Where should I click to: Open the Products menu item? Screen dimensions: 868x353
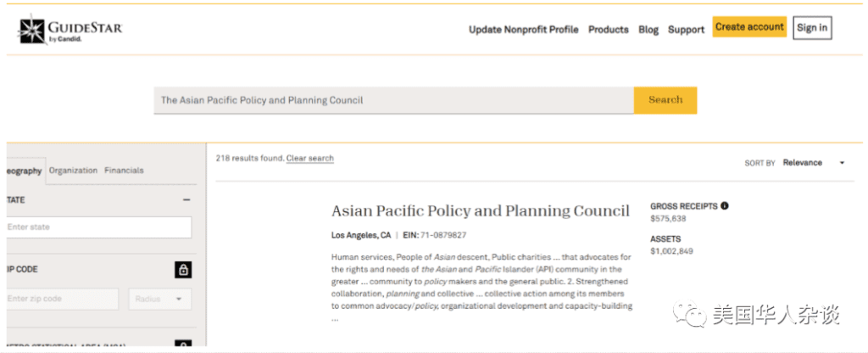pos(609,30)
